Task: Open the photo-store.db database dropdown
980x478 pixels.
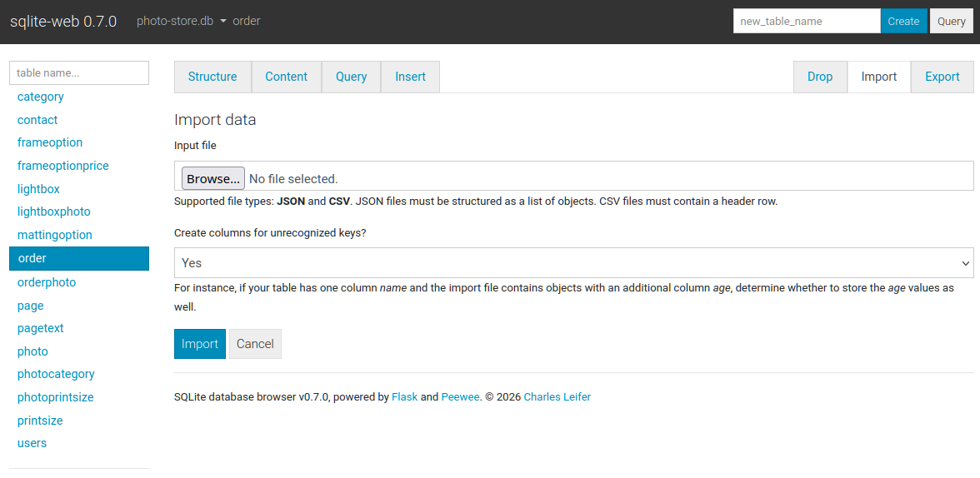Action: (x=182, y=21)
